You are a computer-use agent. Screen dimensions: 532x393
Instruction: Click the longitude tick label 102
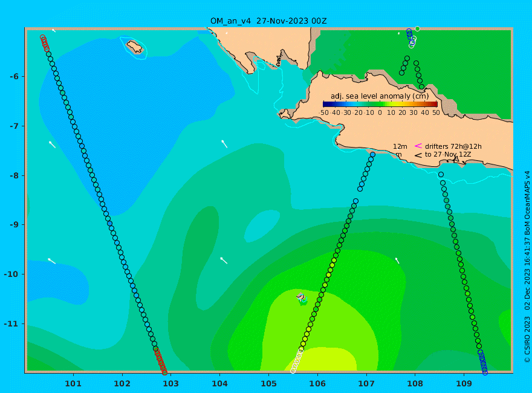coord(122,384)
